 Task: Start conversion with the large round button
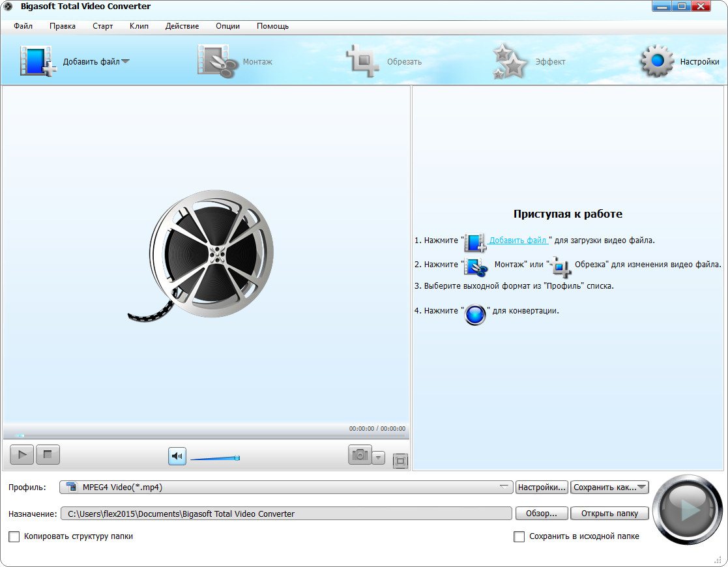click(687, 510)
